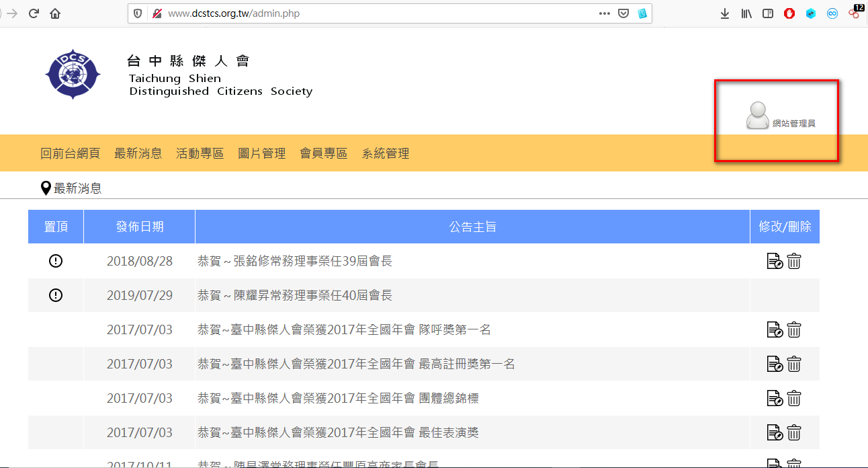Save page to Pocket
Viewport: 868px width, 468px height.
pos(623,13)
